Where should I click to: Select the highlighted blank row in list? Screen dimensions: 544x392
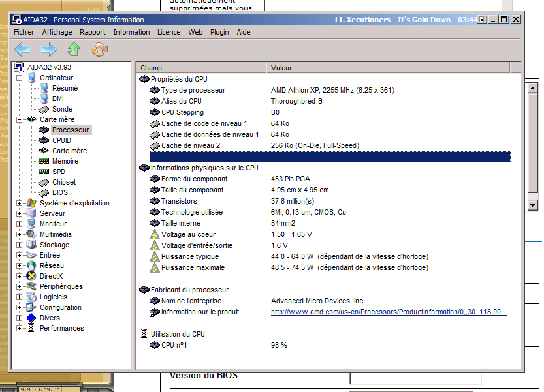[x=330, y=157]
